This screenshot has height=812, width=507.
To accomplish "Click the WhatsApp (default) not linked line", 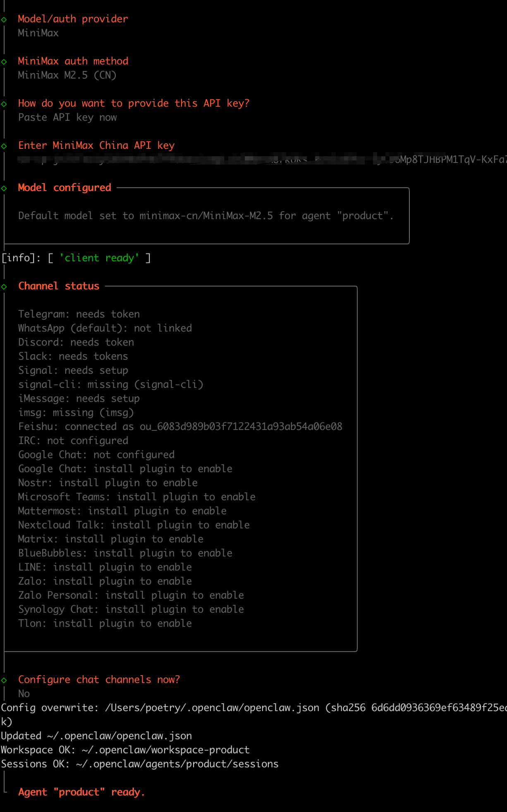I will [x=105, y=328].
